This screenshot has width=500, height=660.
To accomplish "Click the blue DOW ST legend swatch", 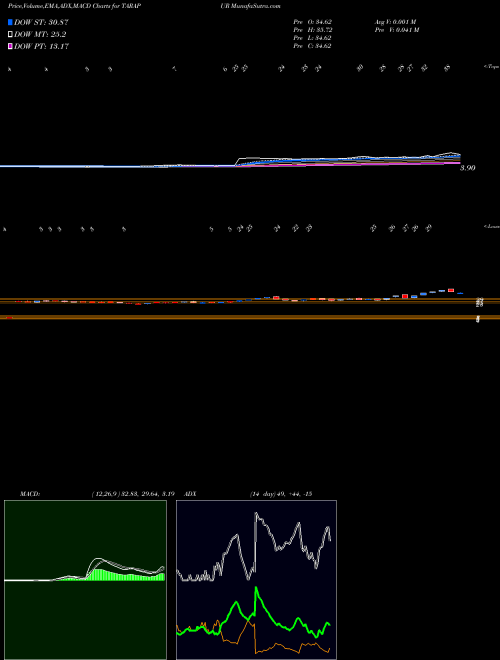I will tap(10, 22).
